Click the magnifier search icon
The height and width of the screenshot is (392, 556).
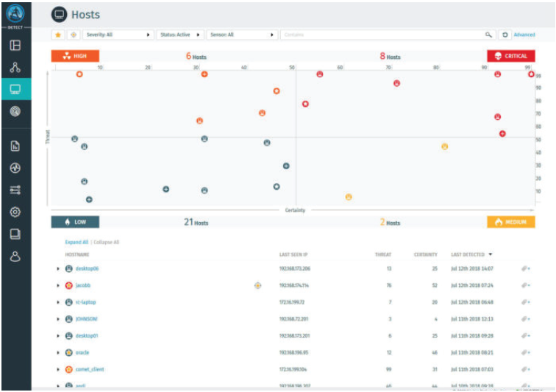[488, 35]
